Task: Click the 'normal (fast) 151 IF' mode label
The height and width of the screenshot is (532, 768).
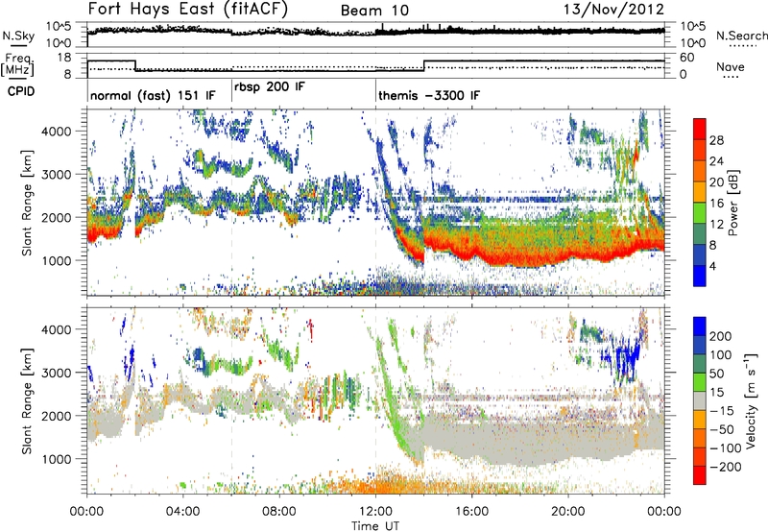Action: click(153, 95)
